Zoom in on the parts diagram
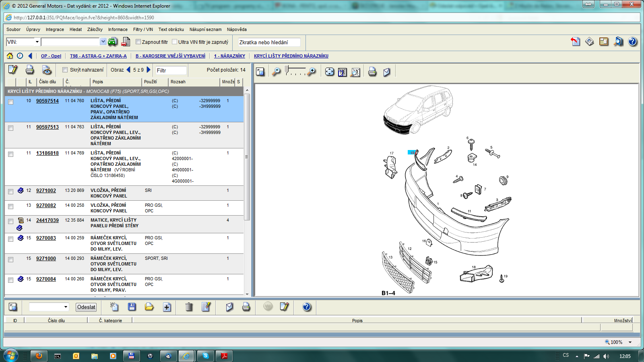Image resolution: width=644 pixels, height=362 pixels. (x=312, y=72)
